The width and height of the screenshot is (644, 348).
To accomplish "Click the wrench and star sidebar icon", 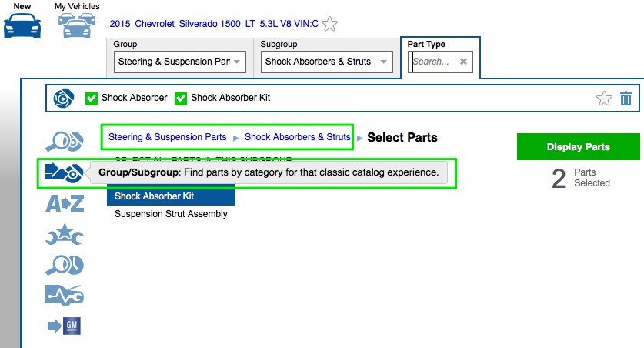I will 65,234.
